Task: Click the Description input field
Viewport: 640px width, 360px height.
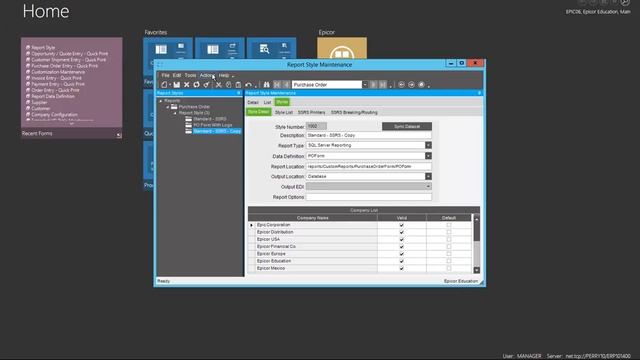Action: click(x=369, y=135)
